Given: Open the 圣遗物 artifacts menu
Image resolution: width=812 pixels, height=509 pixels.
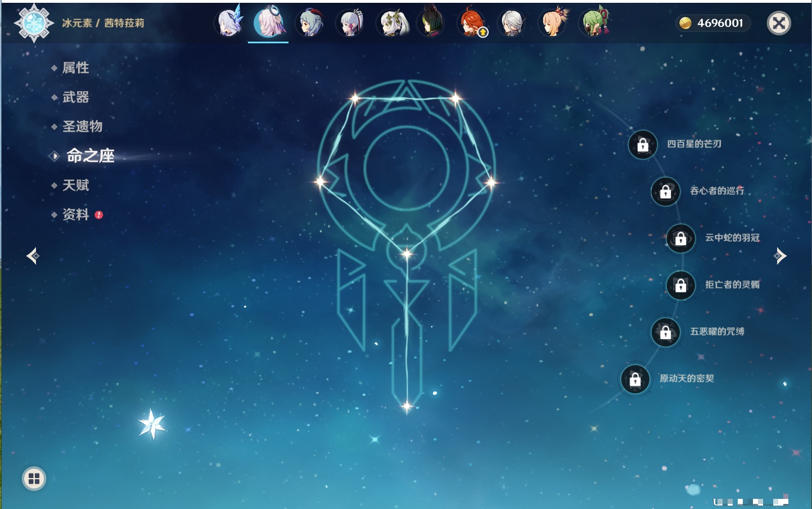Looking at the screenshot, I should 82,127.
